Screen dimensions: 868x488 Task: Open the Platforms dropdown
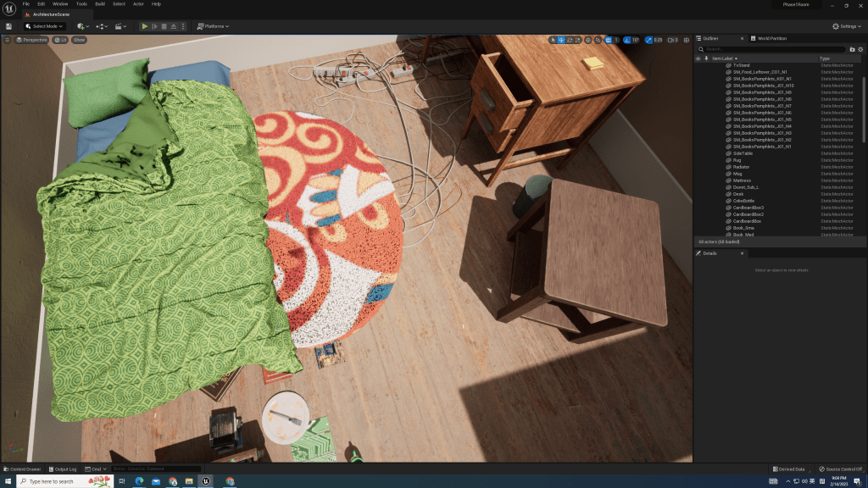coord(213,26)
